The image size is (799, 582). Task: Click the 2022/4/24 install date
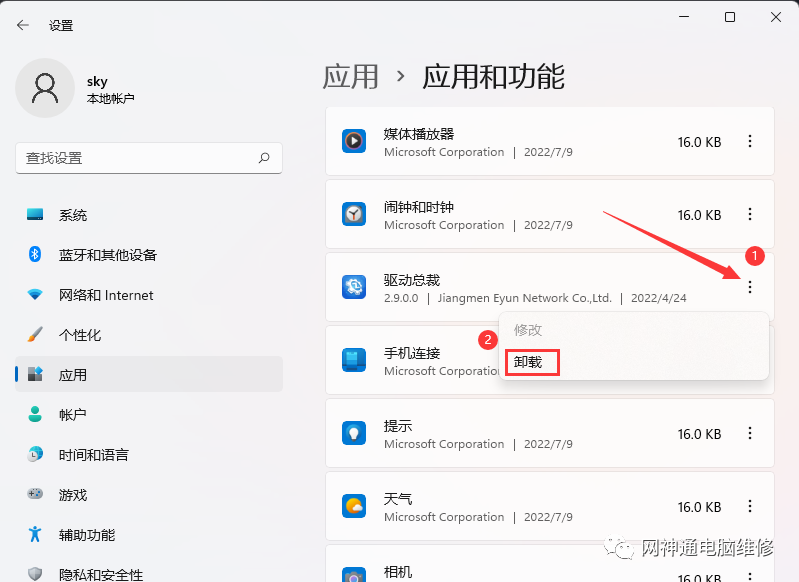pyautogui.click(x=658, y=298)
